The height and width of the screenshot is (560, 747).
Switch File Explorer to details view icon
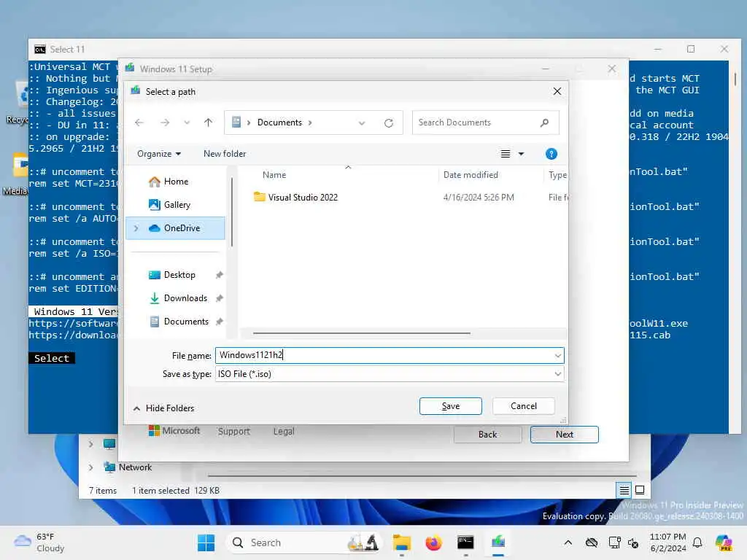click(624, 490)
